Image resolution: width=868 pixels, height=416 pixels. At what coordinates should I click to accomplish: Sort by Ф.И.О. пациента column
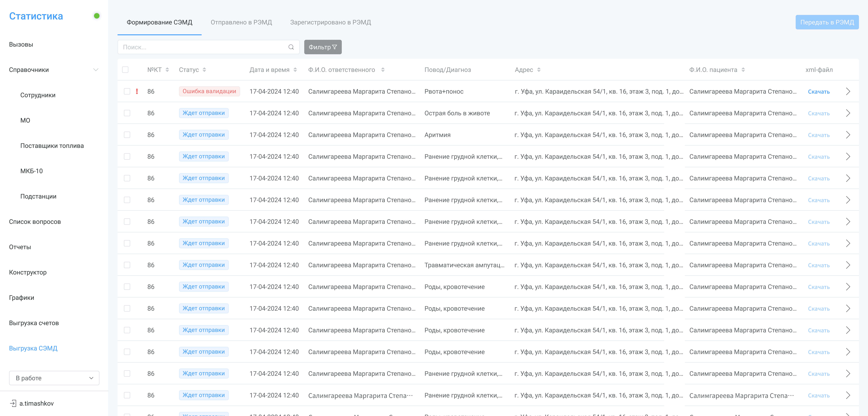(x=743, y=70)
